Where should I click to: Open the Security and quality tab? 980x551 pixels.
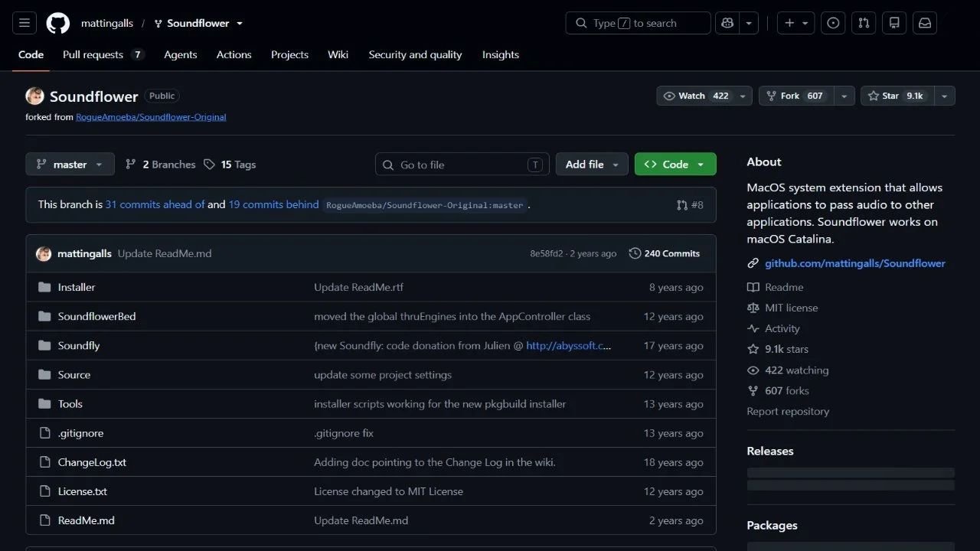(415, 54)
